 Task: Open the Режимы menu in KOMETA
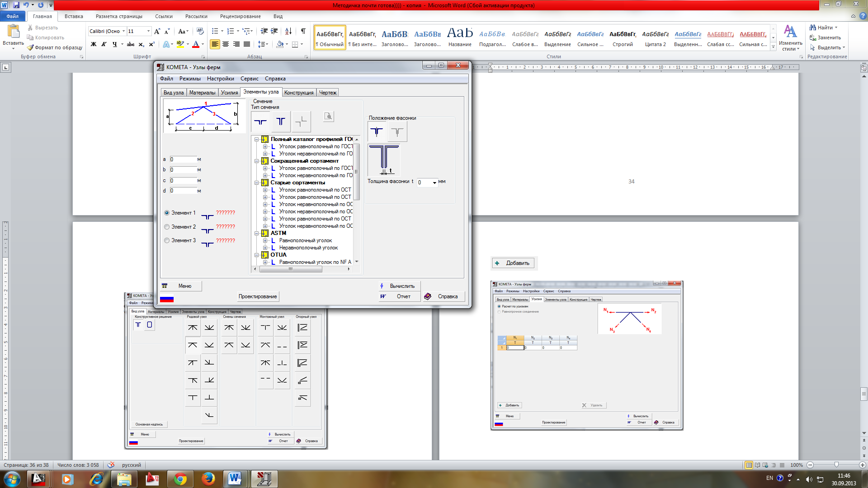(190, 79)
